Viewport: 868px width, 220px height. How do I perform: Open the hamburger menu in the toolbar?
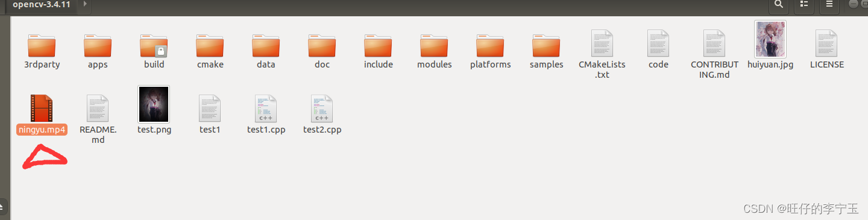tap(829, 5)
